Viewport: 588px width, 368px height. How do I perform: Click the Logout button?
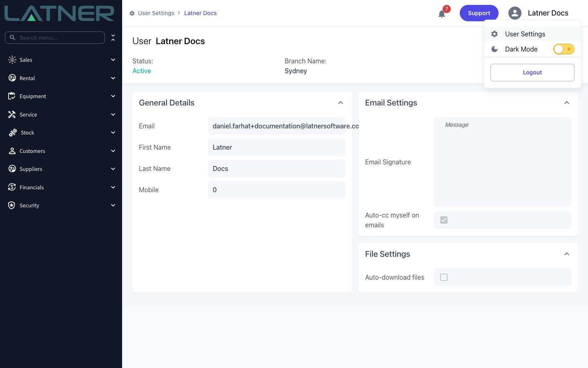(532, 72)
